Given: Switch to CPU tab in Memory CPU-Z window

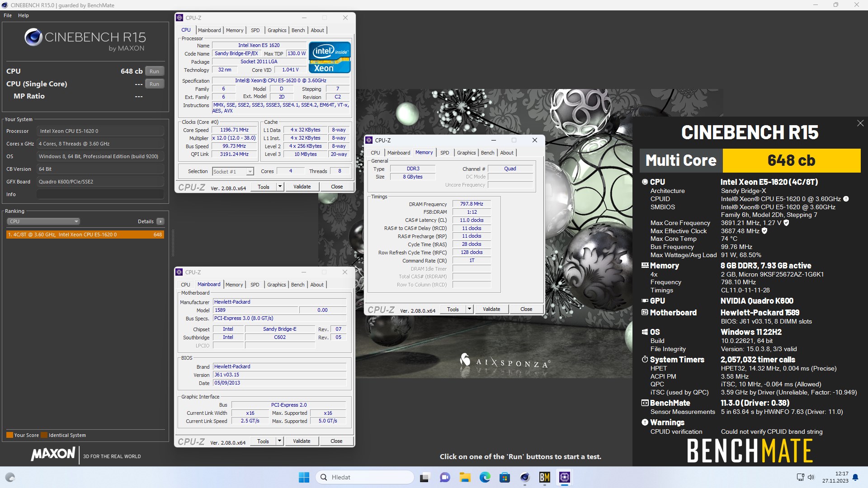Looking at the screenshot, I should [376, 153].
